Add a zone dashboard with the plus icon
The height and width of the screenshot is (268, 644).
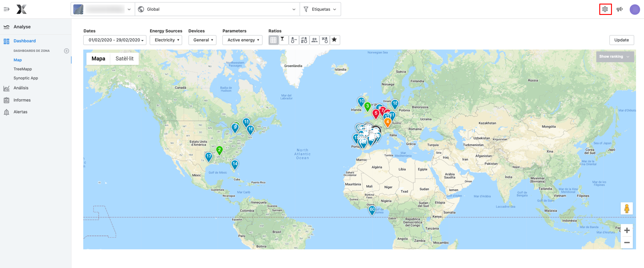pos(66,51)
